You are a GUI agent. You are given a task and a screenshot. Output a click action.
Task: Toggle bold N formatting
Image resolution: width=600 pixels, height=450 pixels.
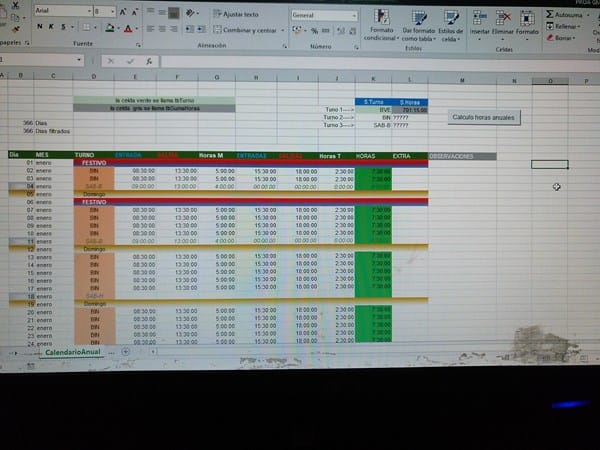click(40, 26)
